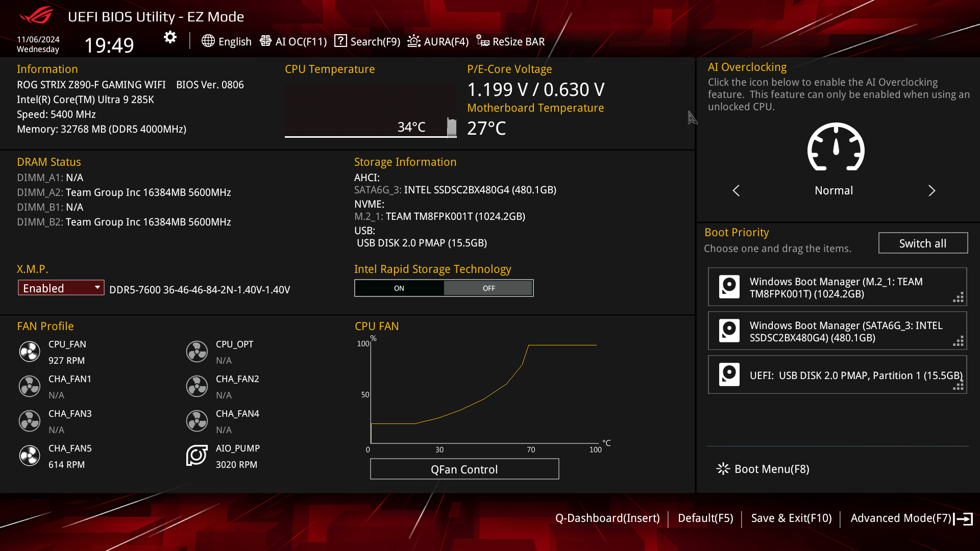Open ReSize BAR option
980x551 pixels.
tap(510, 41)
